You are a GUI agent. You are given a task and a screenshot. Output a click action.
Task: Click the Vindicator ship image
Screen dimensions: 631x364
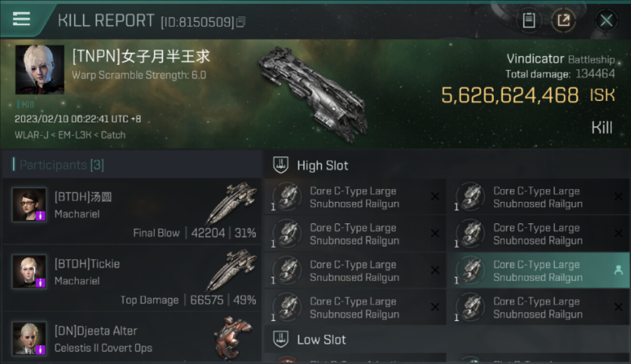[x=313, y=94]
